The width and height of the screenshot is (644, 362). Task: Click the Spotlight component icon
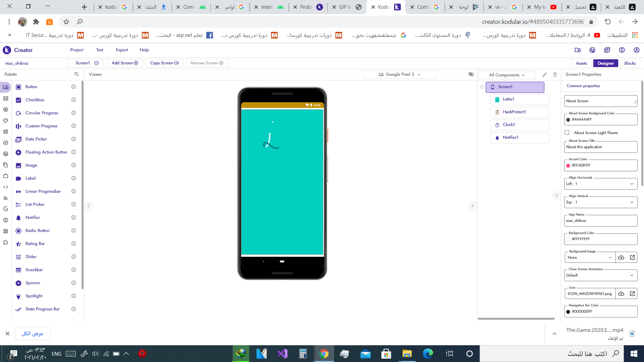(x=18, y=296)
